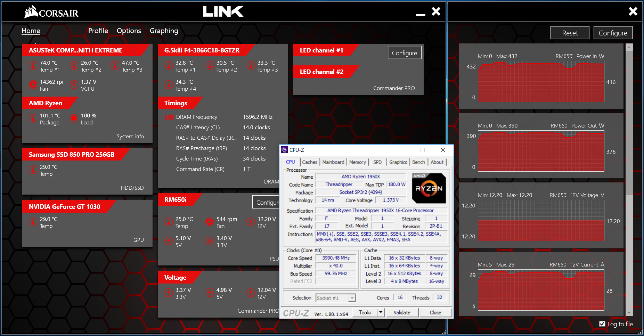Click AMD Ryzen Package temperature icon
This screenshot has height=336, width=644.
[x=33, y=118]
